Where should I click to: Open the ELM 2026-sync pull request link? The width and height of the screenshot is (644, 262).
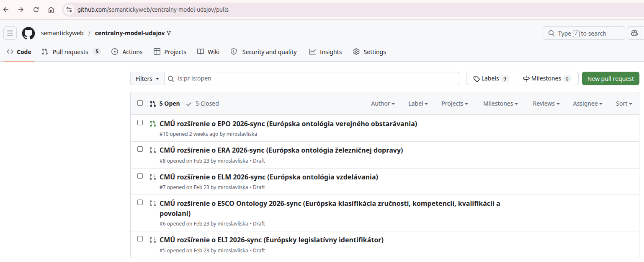point(268,177)
